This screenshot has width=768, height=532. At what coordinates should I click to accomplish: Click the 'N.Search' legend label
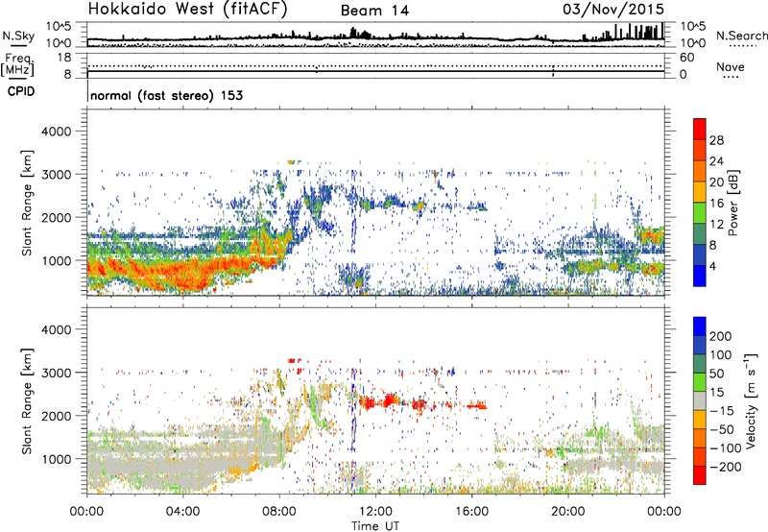742,36
